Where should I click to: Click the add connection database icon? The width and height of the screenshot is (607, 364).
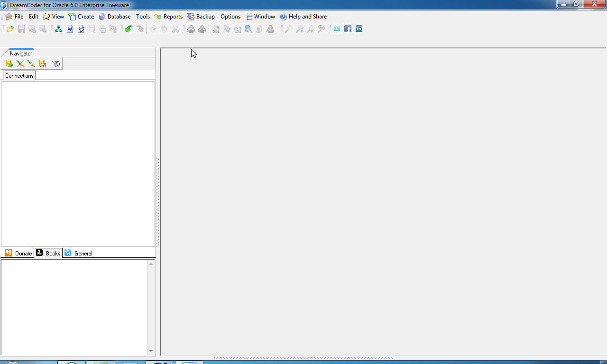[9, 64]
